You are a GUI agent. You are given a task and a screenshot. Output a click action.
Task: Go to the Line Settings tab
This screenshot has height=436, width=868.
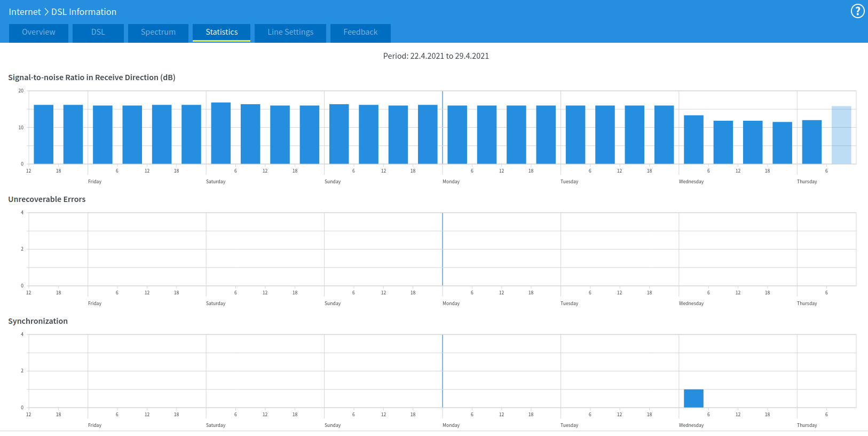click(290, 33)
